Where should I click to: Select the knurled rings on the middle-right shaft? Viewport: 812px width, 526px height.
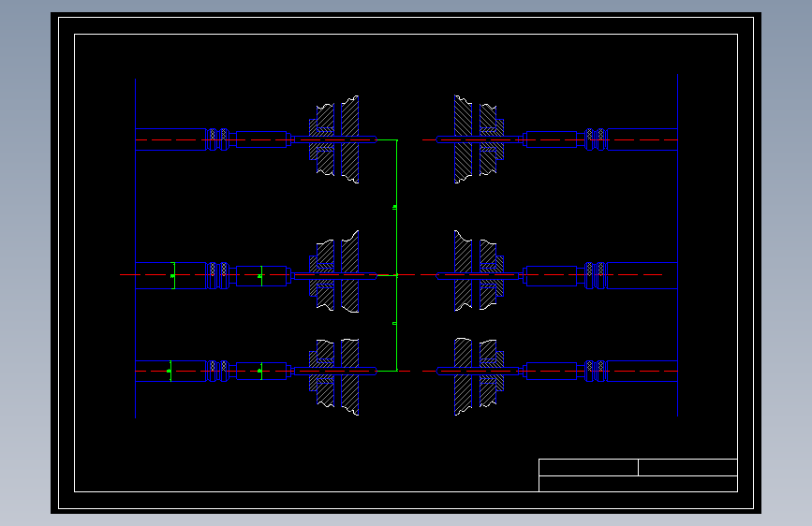(595, 275)
